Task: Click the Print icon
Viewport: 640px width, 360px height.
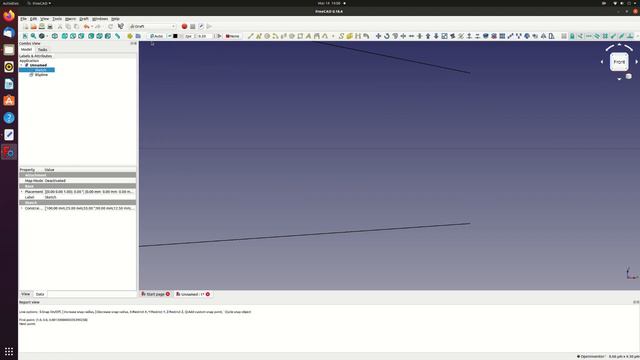Action: 50,27
